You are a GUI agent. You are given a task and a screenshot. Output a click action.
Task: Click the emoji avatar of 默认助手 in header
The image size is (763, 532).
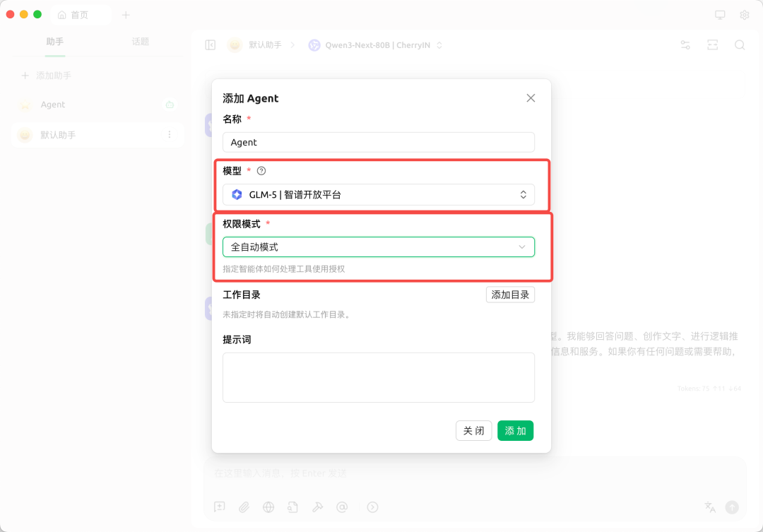click(x=235, y=45)
